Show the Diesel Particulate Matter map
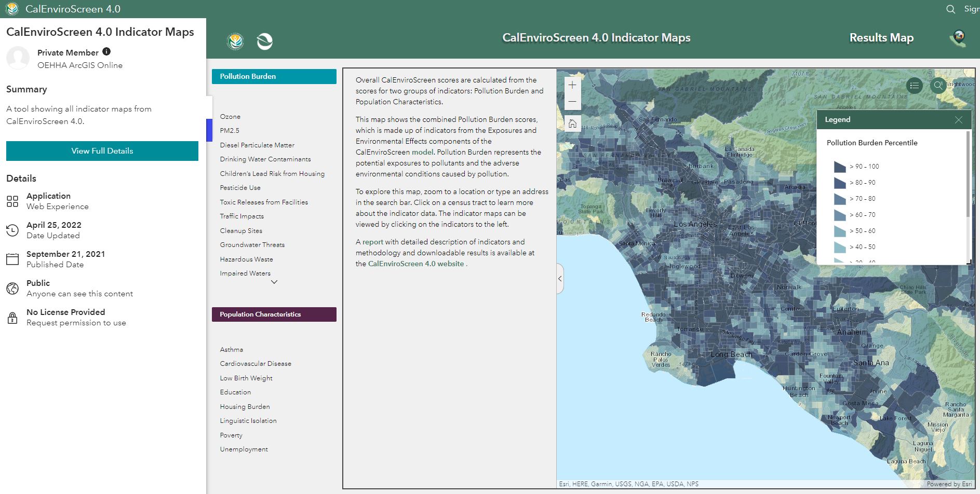The image size is (980, 494). (x=257, y=145)
